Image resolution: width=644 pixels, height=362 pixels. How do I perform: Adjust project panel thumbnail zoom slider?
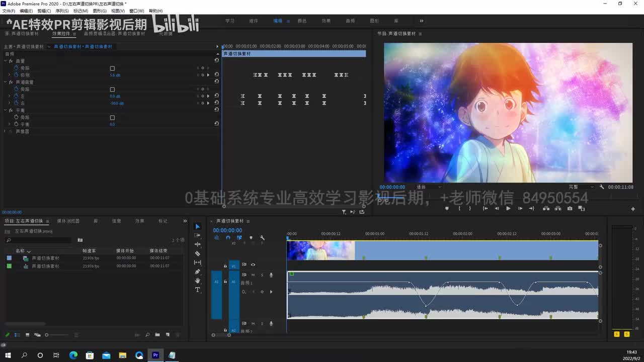pos(57,335)
